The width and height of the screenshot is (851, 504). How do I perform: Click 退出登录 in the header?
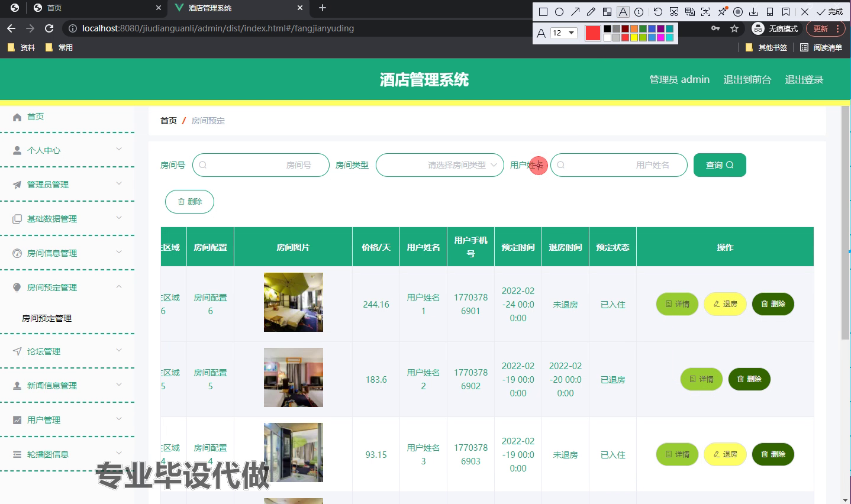(x=804, y=80)
